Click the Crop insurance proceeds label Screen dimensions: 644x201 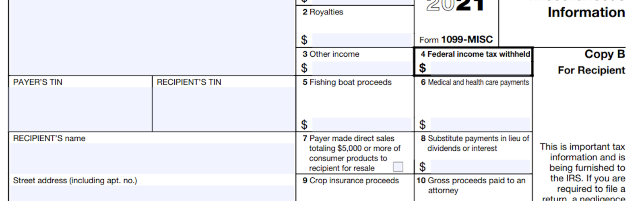(351, 180)
